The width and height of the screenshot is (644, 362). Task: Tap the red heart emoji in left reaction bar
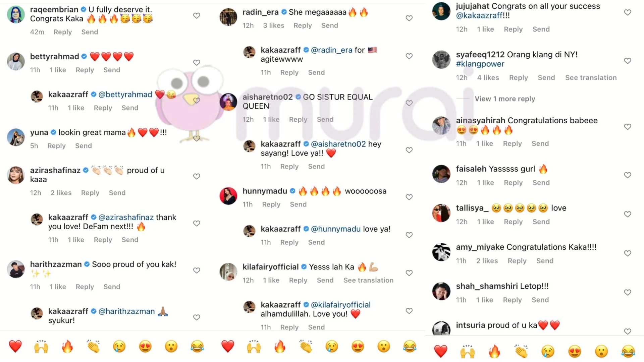coord(15,346)
